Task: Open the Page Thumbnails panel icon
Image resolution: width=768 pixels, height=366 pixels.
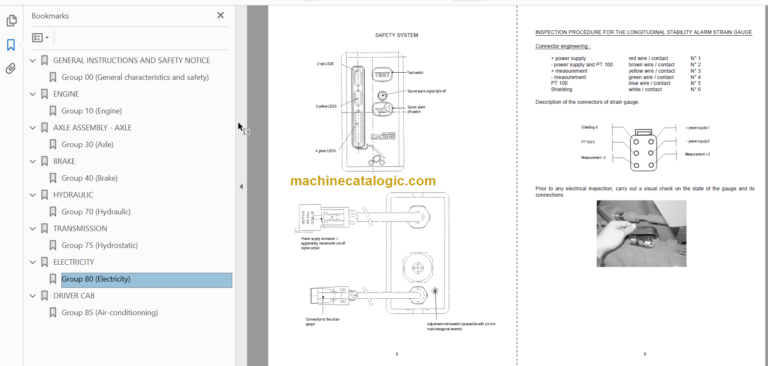Action: pos(11,21)
